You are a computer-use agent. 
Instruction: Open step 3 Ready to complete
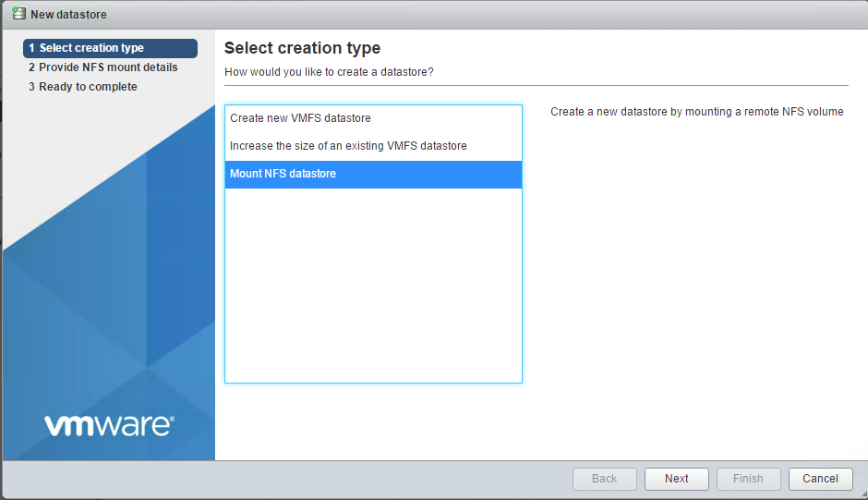point(83,87)
